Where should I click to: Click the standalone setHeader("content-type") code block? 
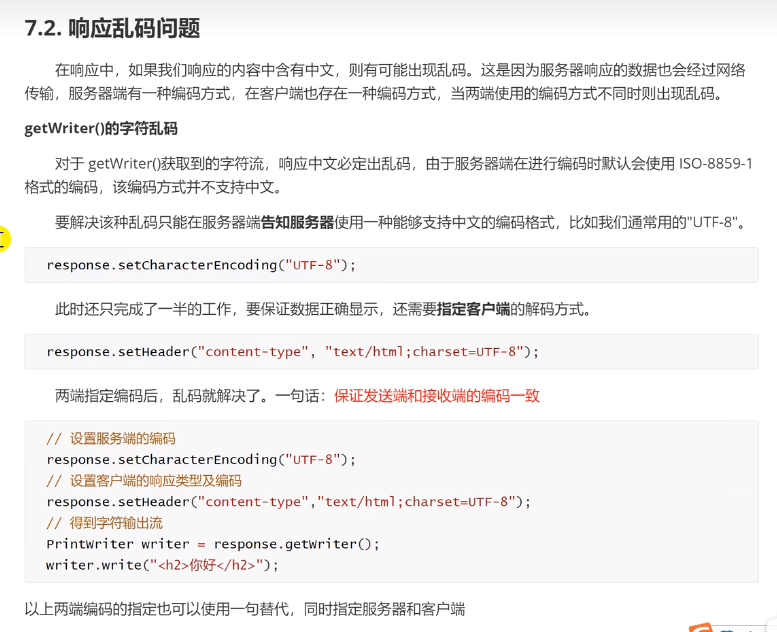pyautogui.click(x=391, y=352)
